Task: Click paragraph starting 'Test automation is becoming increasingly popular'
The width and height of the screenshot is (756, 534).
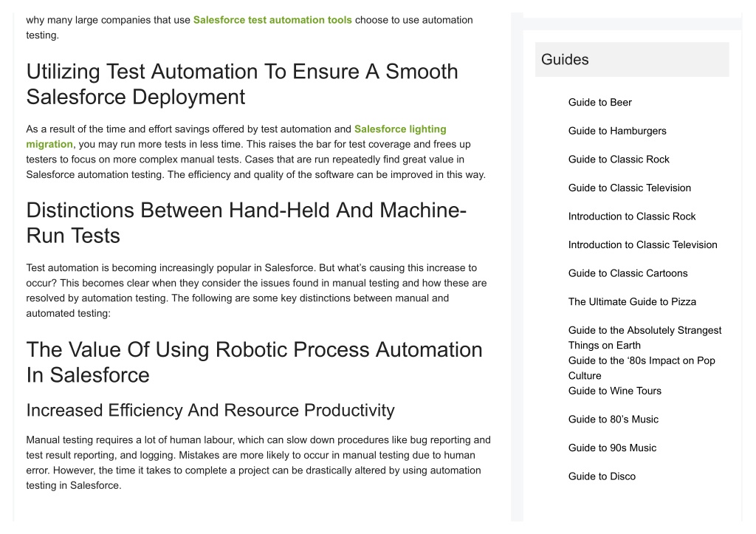Action: click(x=256, y=290)
